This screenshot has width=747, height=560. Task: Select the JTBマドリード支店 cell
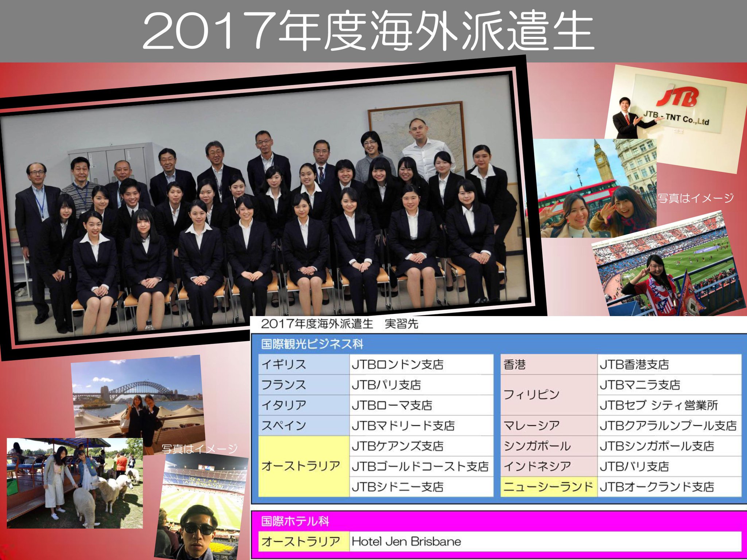click(421, 425)
